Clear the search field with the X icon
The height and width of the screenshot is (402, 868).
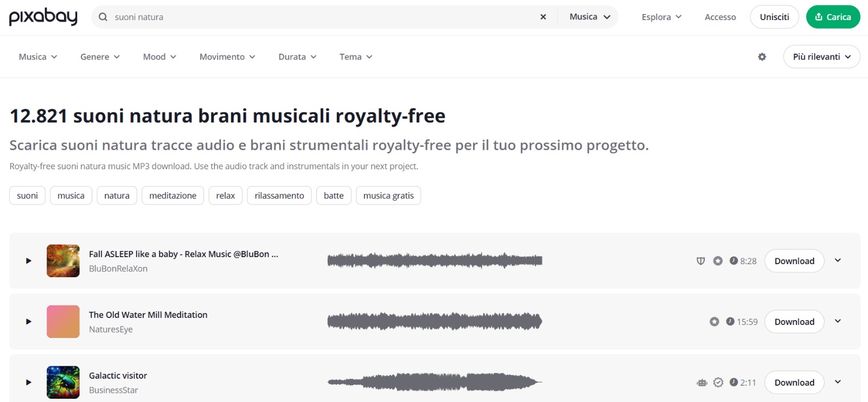point(543,17)
